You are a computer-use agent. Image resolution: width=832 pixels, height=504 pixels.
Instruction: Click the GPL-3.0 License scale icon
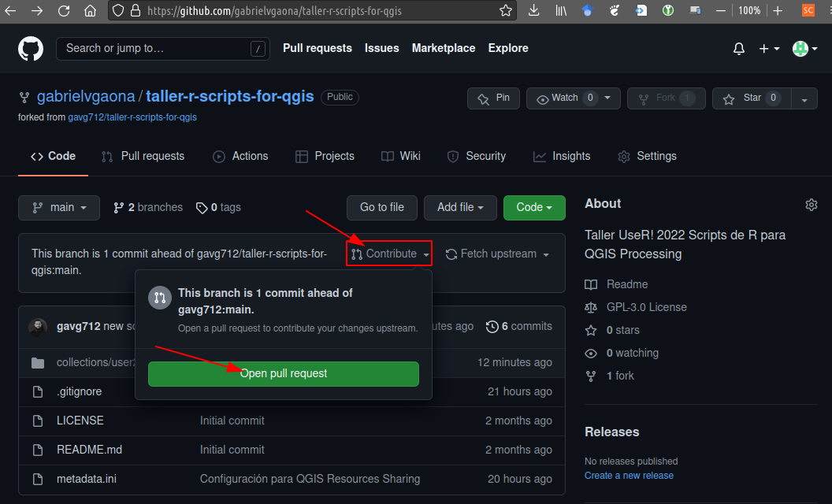(x=590, y=307)
